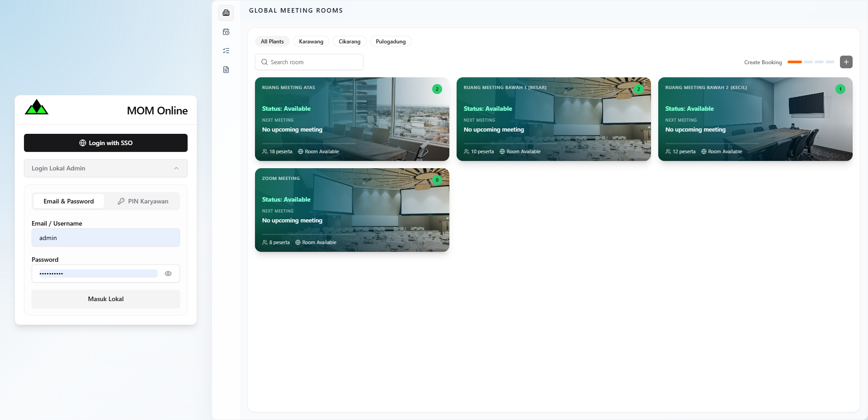The image size is (868, 420).
Task: Click the Global Meeting Rooms heading
Action: click(x=296, y=10)
